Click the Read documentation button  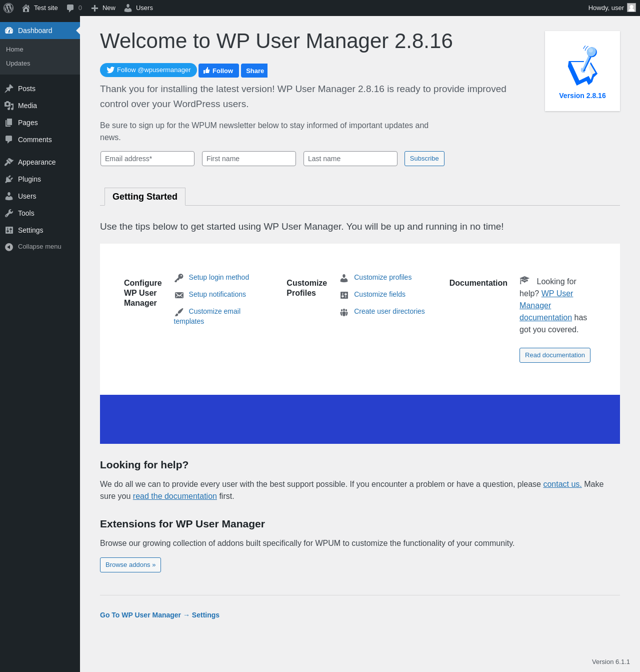coord(555,355)
